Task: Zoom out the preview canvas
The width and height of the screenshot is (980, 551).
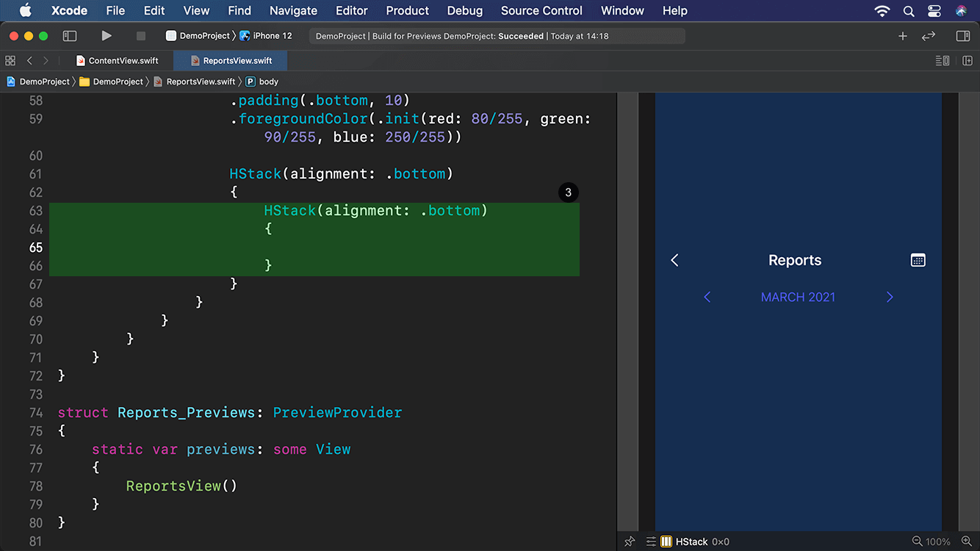Action: tap(917, 541)
